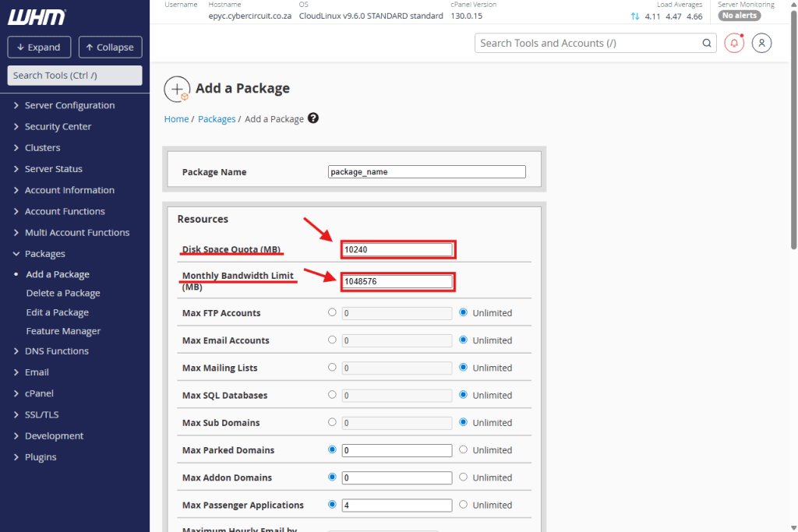Select Unlimited for Max Parked Domains
This screenshot has width=798, height=532.
[x=463, y=449]
